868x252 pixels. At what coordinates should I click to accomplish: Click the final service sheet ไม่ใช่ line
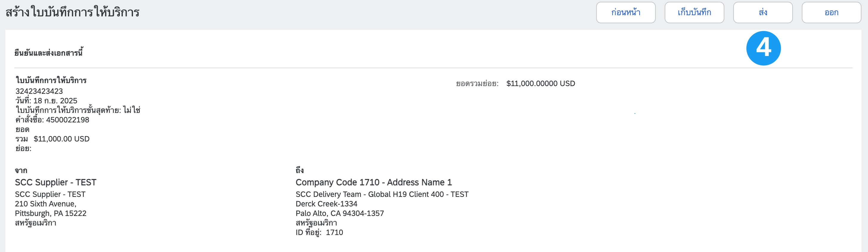point(78,110)
